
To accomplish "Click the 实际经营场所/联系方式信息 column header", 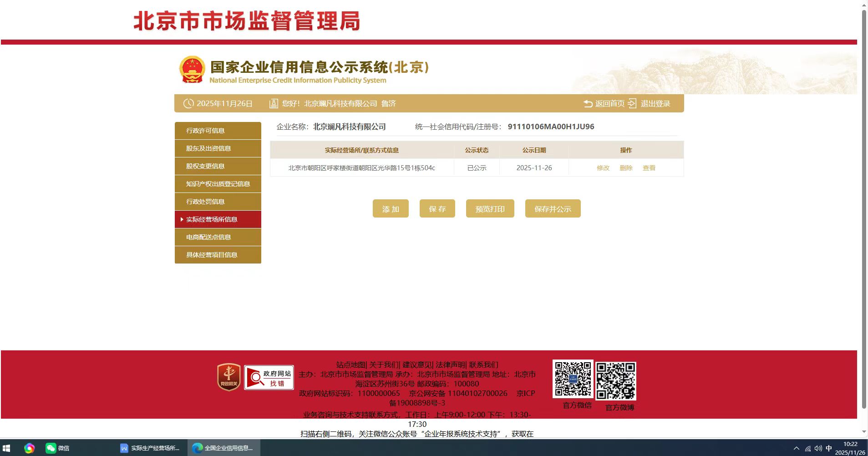I will coord(362,150).
